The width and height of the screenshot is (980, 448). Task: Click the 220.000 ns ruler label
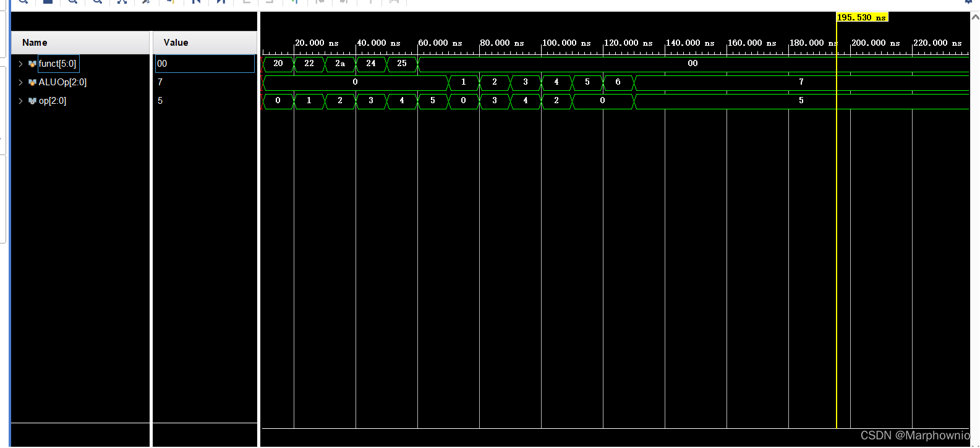click(x=937, y=43)
